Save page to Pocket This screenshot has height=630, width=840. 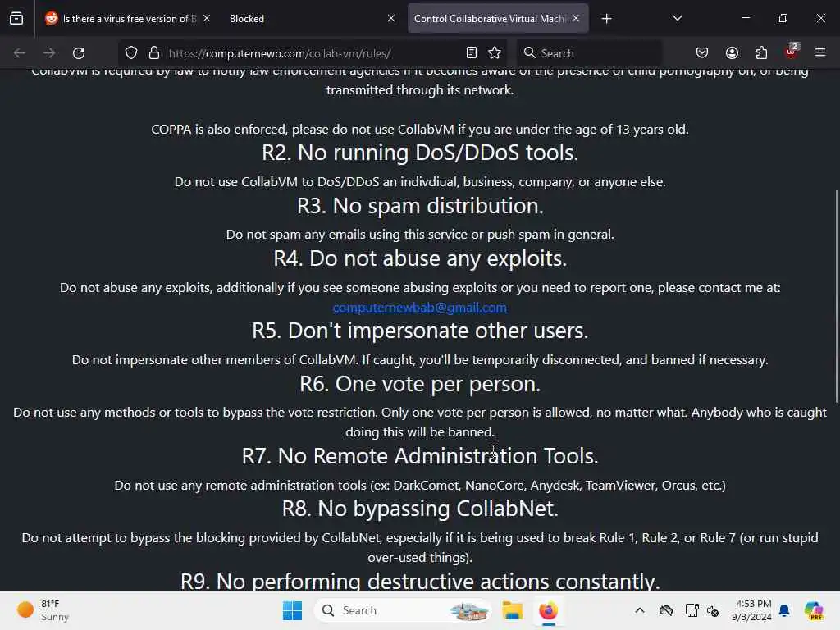pos(702,53)
